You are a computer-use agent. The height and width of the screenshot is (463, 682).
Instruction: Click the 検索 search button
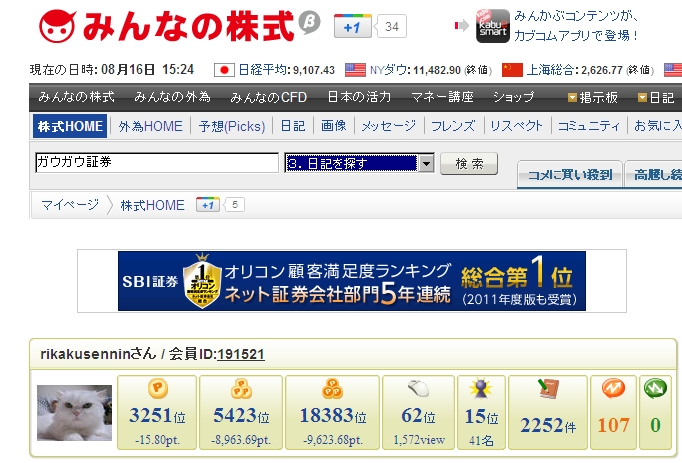pyautogui.click(x=469, y=164)
